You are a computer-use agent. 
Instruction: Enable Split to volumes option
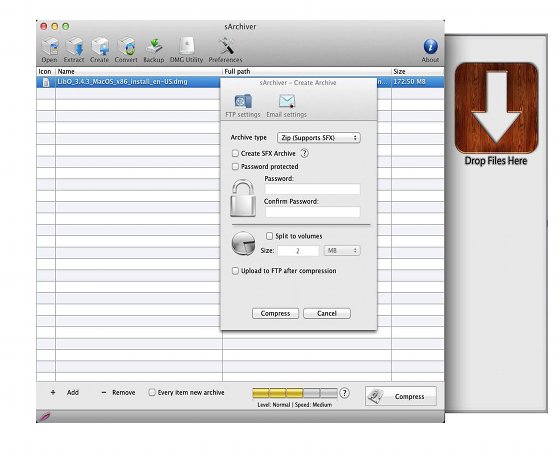click(x=269, y=236)
